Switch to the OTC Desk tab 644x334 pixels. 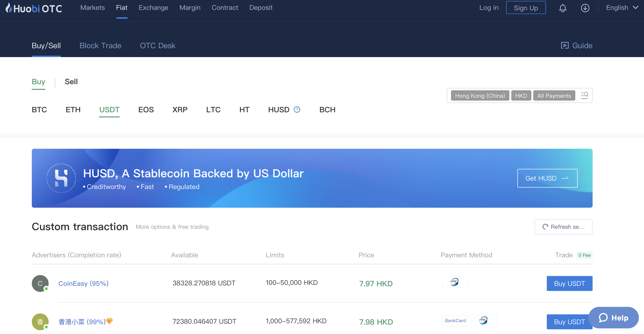157,46
